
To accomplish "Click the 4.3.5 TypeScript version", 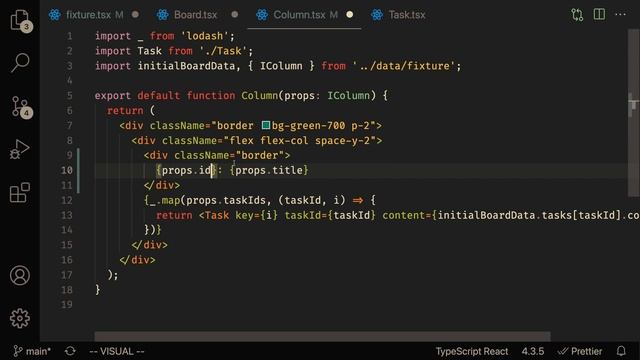I will click(x=533, y=351).
